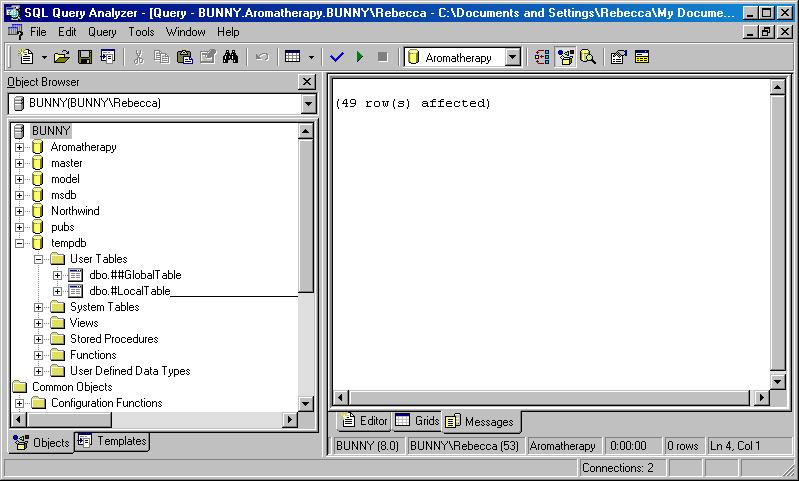The height and width of the screenshot is (481, 799).
Task: Open the Query menu
Action: [102, 32]
